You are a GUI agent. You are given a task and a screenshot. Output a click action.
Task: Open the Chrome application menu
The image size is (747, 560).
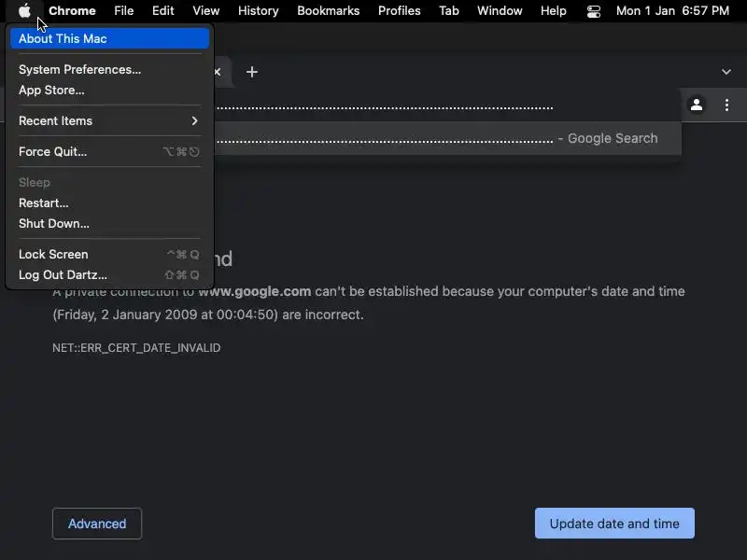[x=72, y=10]
